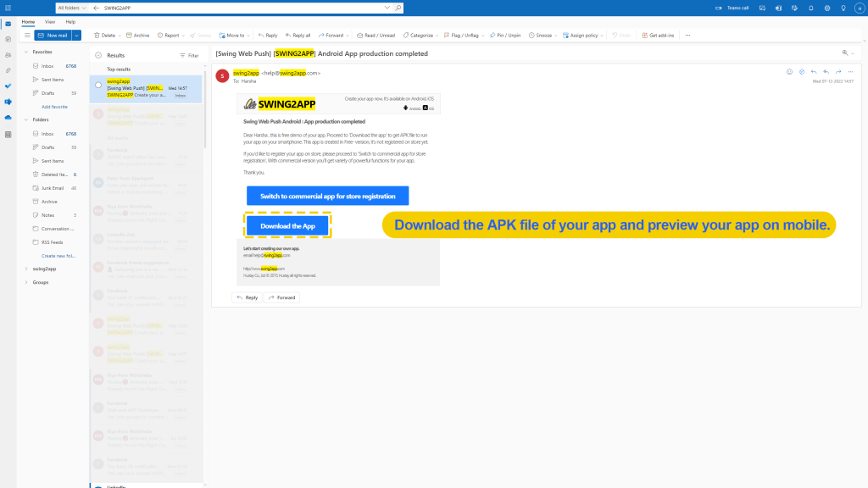Click Reply in the toolbar
This screenshot has height=488, width=868.
point(268,36)
